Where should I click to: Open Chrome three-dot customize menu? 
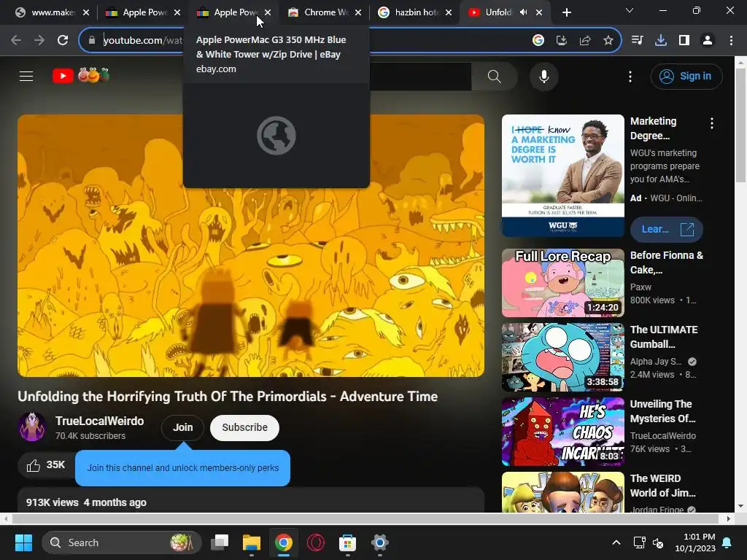(731, 41)
